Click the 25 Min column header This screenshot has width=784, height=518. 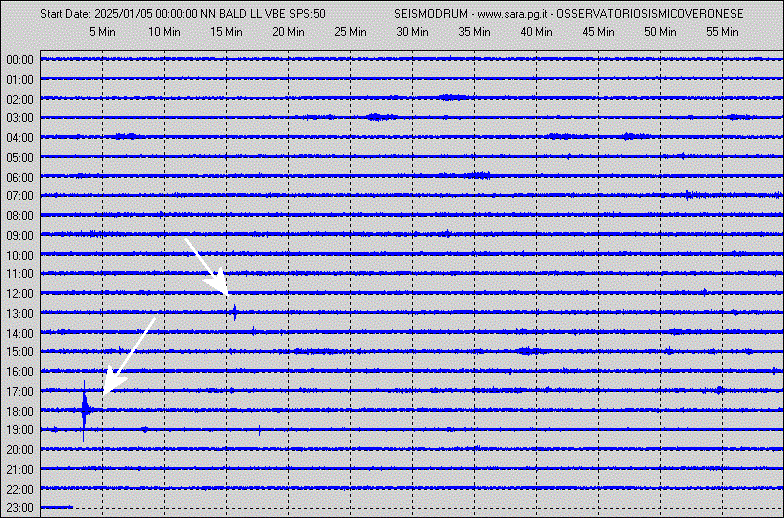[x=350, y=32]
